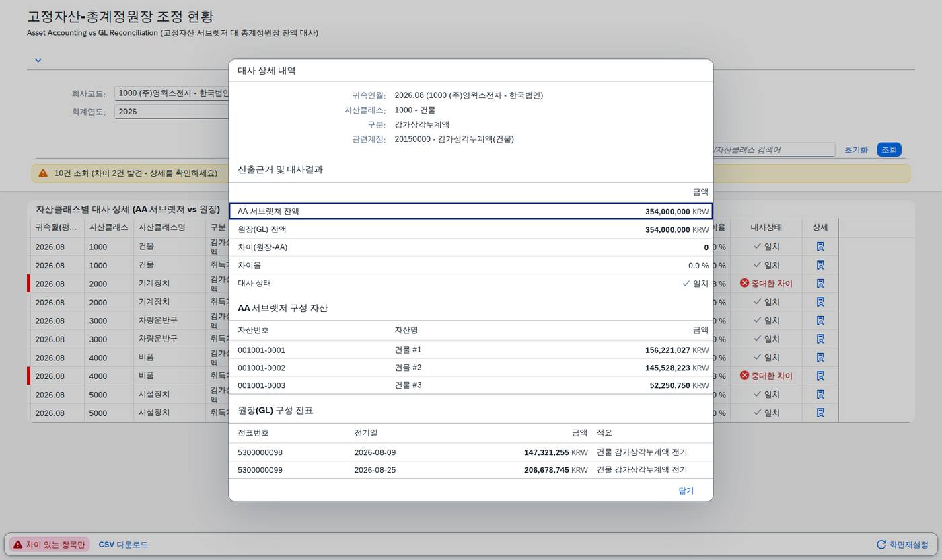The image size is (942, 560).
Task: Click posting date 2026-08-25
Action: pos(375,470)
